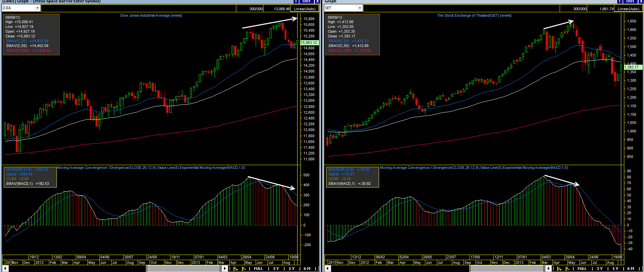The width and height of the screenshot is (644, 272).
Task: Click the F- zoom-out icon in DJIA graph
Action: tap(243, 269)
